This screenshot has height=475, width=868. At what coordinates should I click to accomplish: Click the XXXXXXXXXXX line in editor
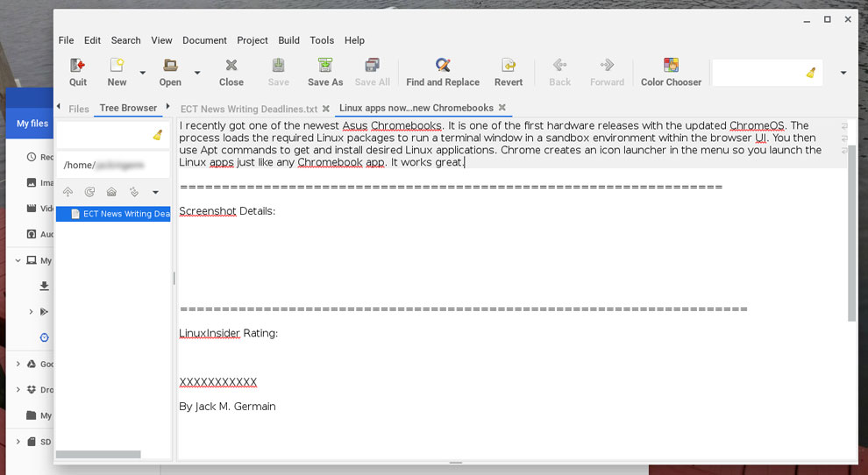218,382
